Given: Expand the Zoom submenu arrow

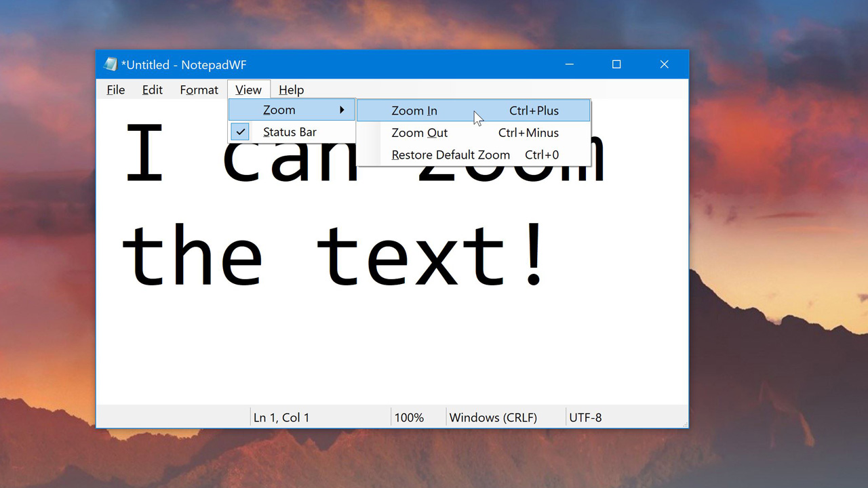Looking at the screenshot, I should pos(342,110).
